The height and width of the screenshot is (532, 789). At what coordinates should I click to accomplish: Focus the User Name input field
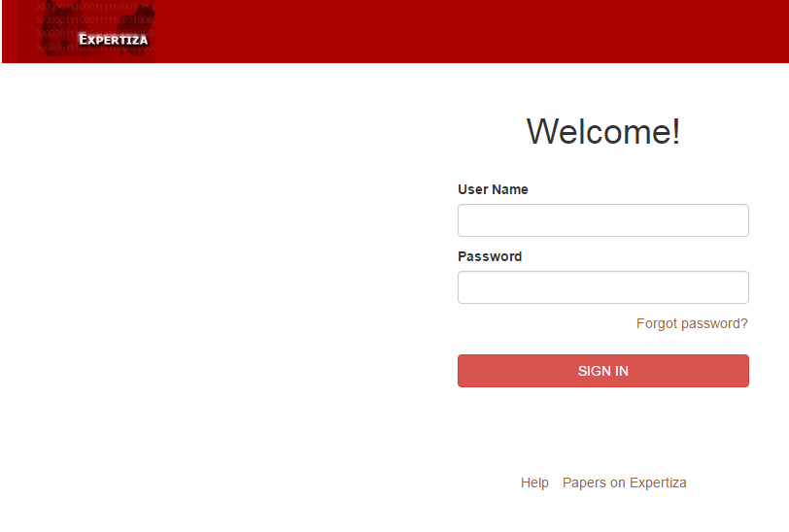(602, 220)
